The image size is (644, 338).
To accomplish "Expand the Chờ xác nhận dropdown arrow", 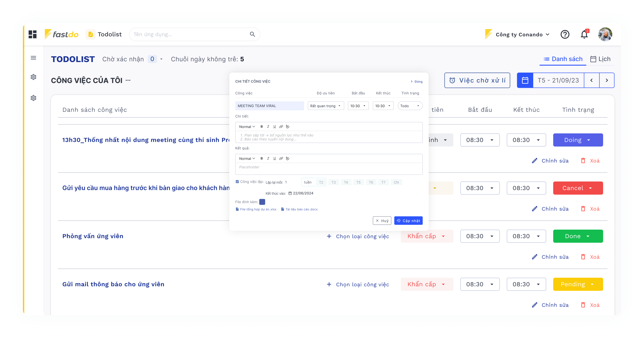I will coord(161,59).
